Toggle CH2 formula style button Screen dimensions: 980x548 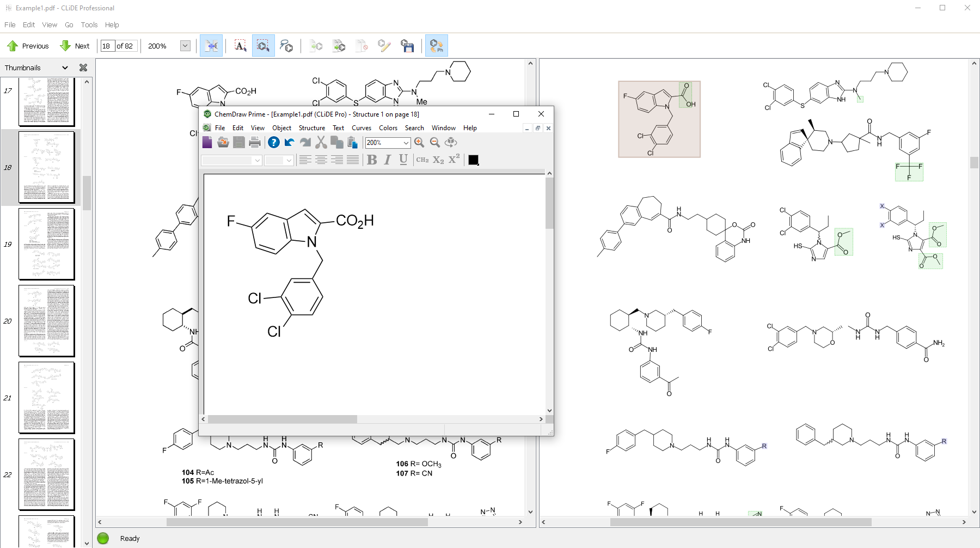click(x=422, y=160)
